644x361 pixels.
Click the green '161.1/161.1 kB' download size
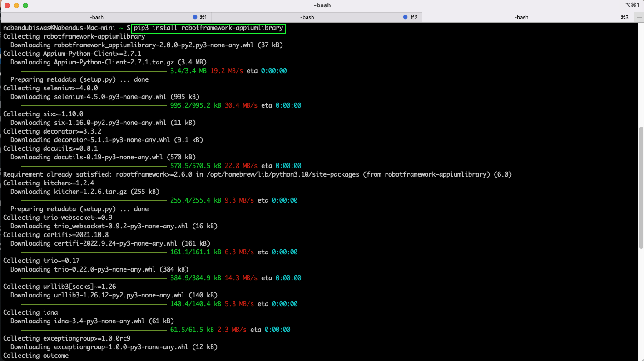pyautogui.click(x=196, y=252)
